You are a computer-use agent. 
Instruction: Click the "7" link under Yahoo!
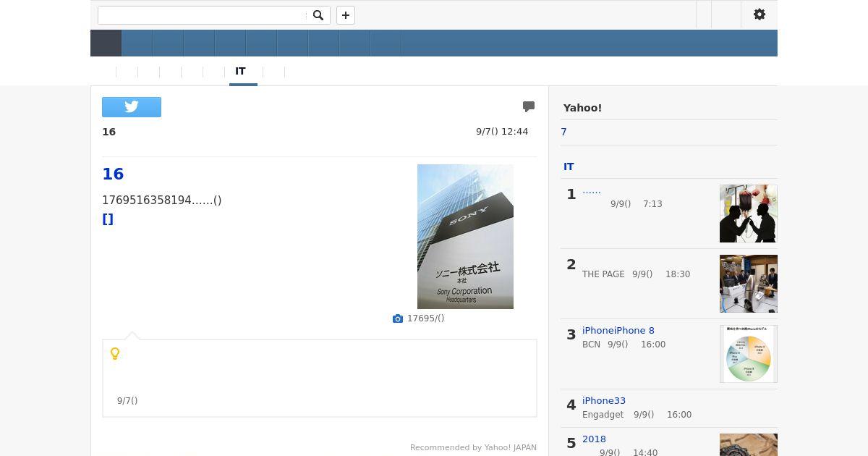[x=563, y=132]
